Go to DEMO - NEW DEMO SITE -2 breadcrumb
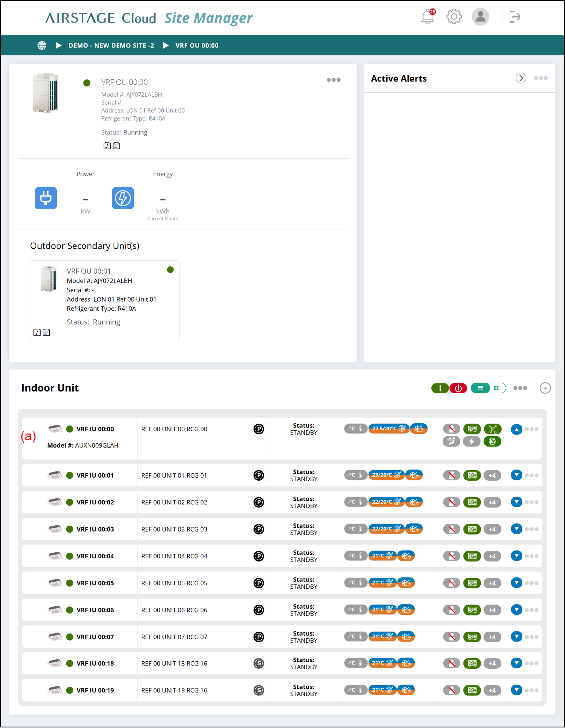 [111, 45]
